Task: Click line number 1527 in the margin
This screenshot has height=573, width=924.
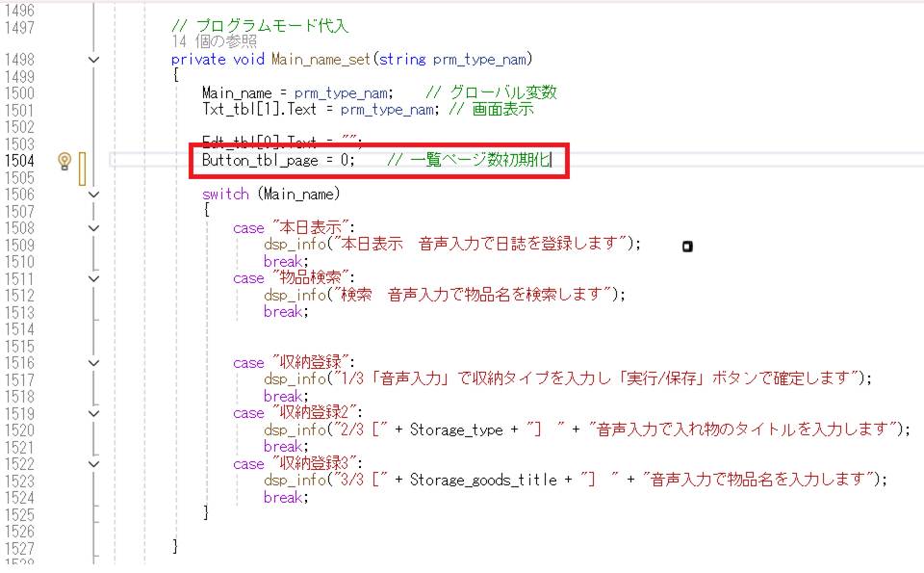Action: [x=19, y=547]
